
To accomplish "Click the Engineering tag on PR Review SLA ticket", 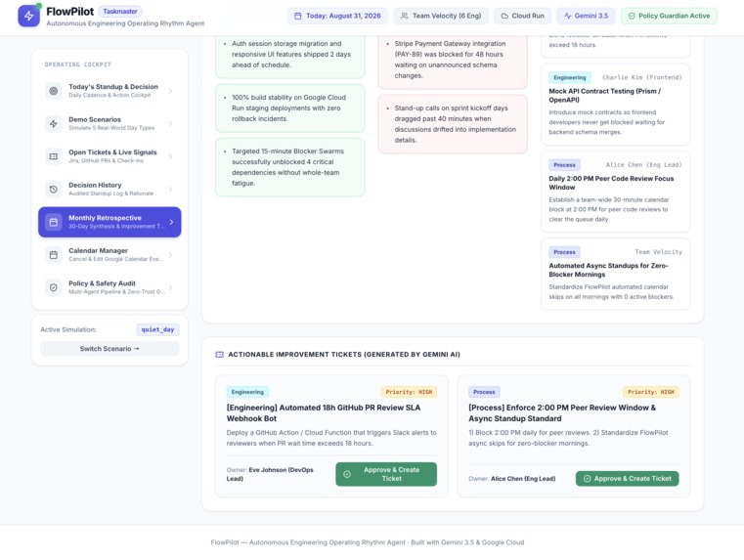I will pyautogui.click(x=247, y=392).
